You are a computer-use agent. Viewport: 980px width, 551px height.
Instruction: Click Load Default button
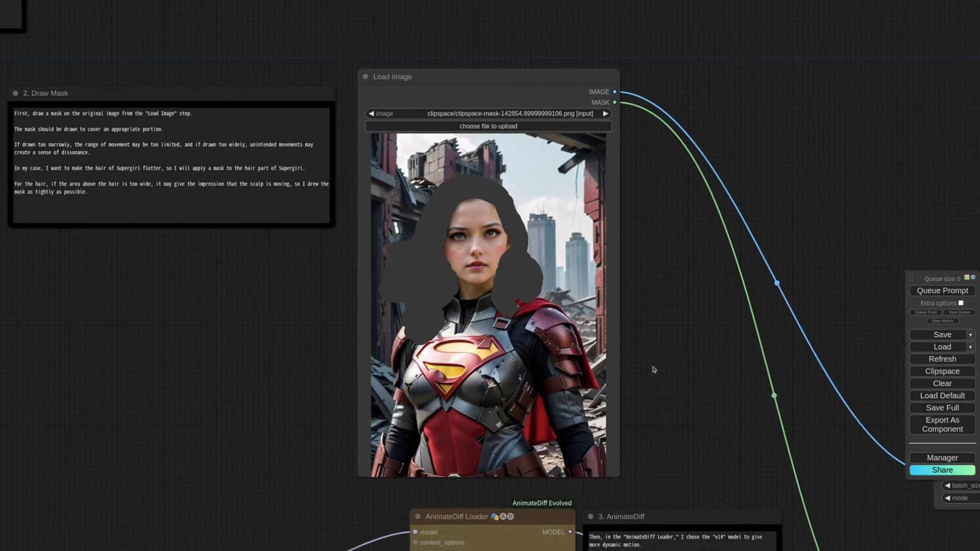point(942,396)
